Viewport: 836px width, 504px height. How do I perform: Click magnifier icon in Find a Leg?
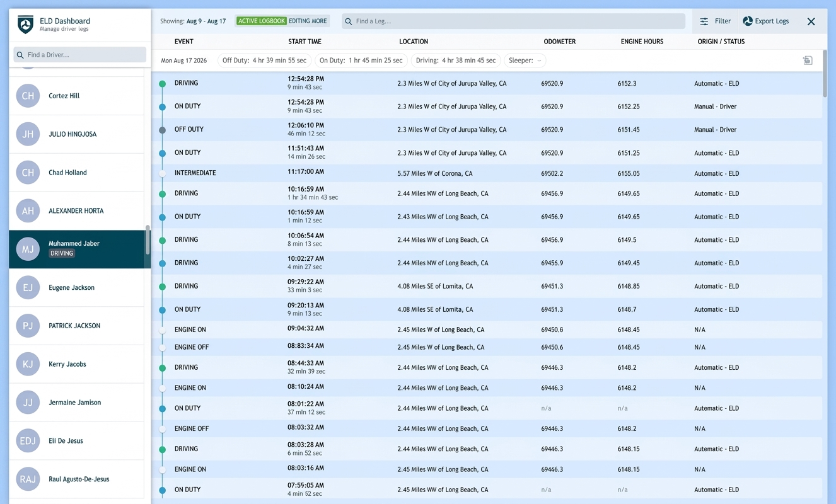[x=349, y=21]
